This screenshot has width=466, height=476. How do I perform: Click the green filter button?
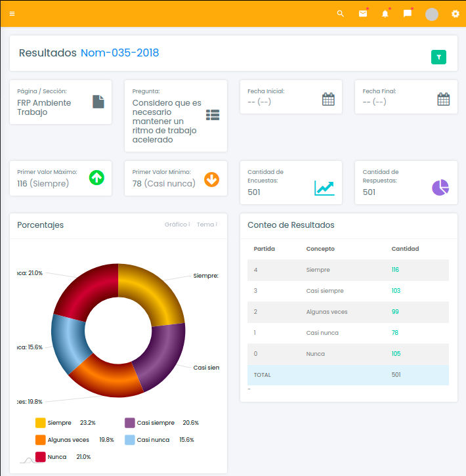(x=438, y=57)
